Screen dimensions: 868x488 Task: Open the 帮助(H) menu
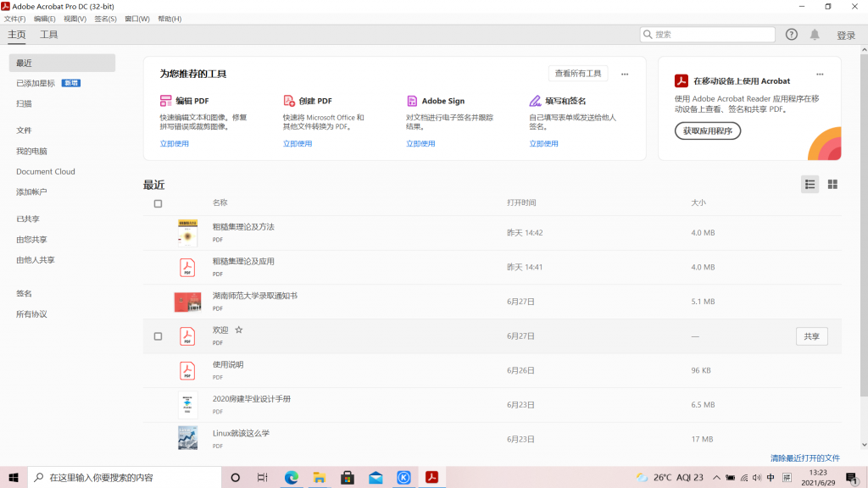click(x=170, y=19)
